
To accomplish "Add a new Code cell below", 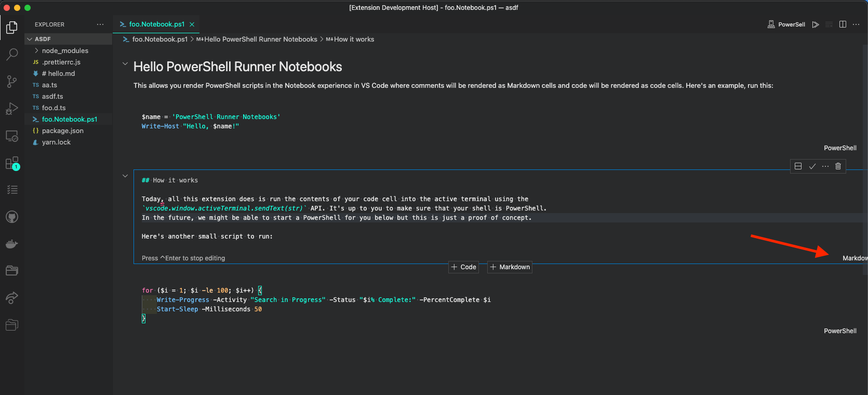I will tap(463, 267).
